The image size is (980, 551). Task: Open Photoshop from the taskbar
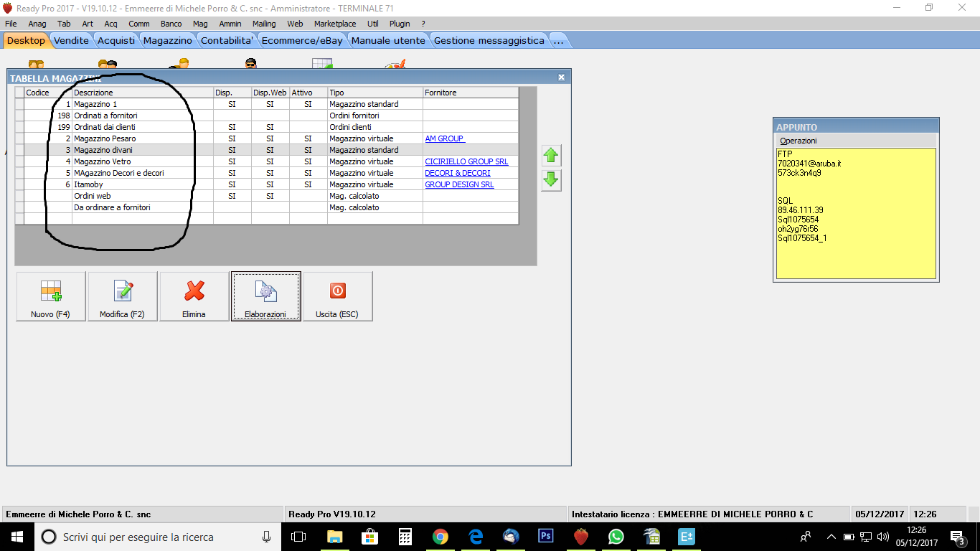coord(546,536)
